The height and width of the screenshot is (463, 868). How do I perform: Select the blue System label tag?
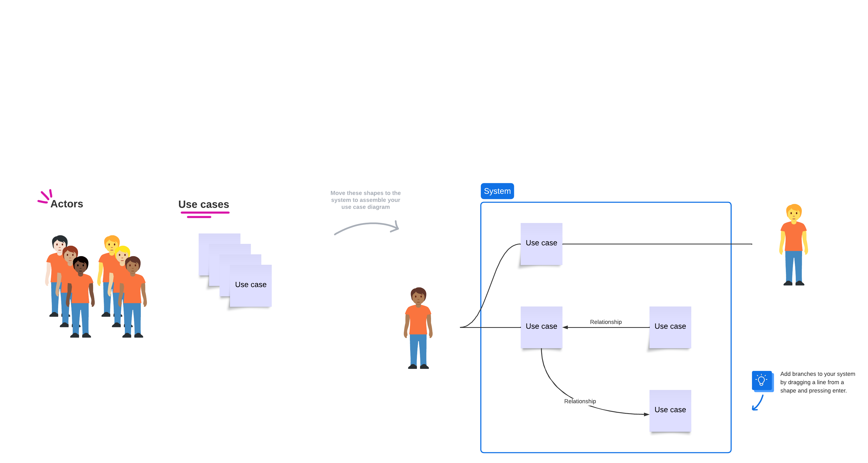(497, 191)
